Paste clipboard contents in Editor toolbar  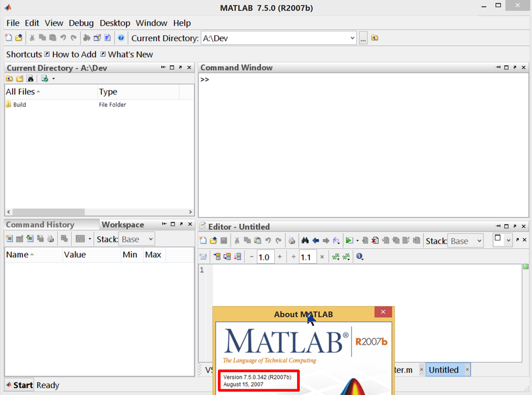(258, 240)
